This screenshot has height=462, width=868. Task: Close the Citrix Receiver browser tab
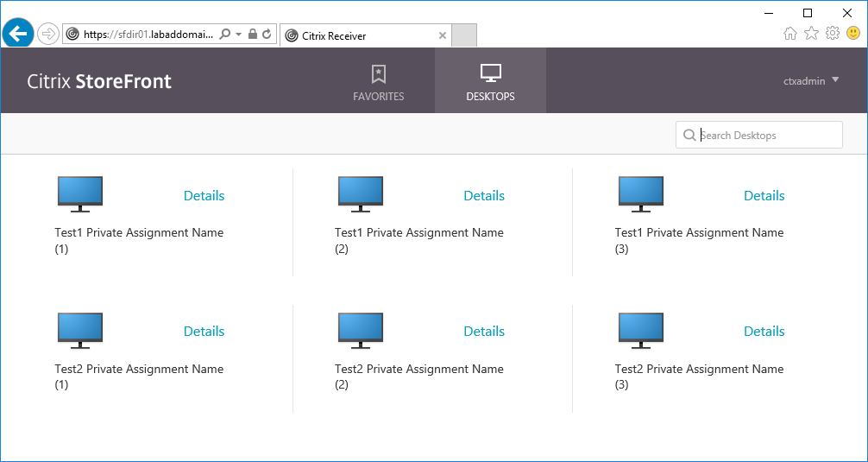[443, 35]
